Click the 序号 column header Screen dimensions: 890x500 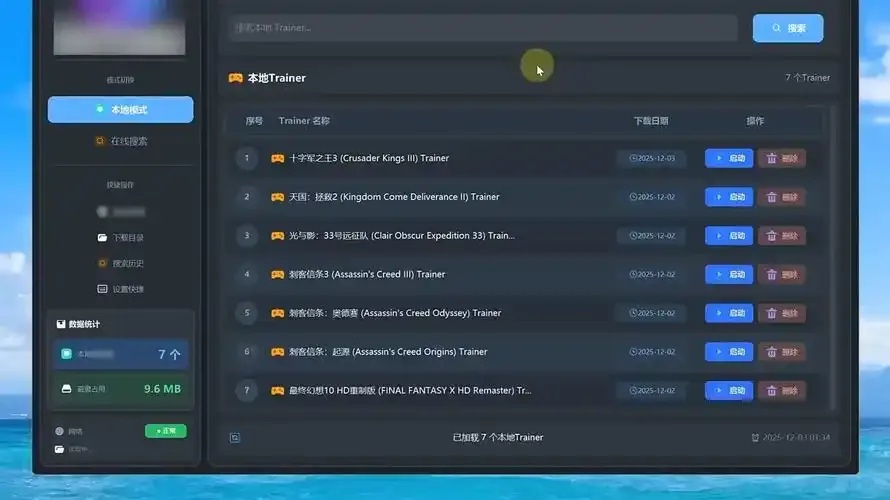254,121
